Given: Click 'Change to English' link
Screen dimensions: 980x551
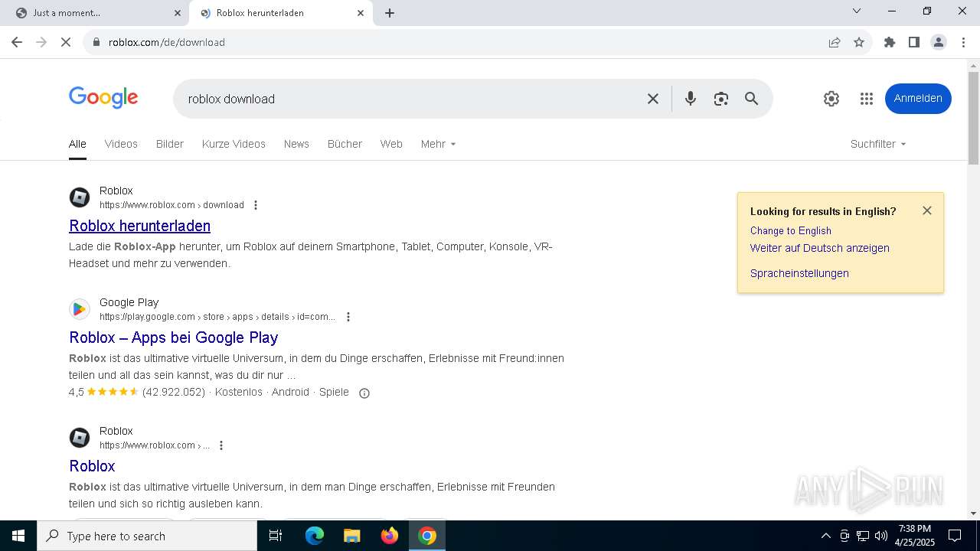Looking at the screenshot, I should [791, 230].
